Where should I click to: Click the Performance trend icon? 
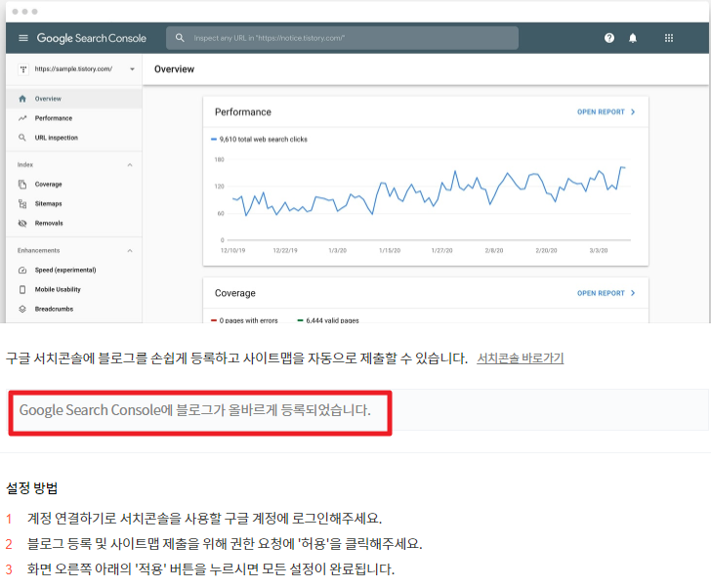coord(22,118)
